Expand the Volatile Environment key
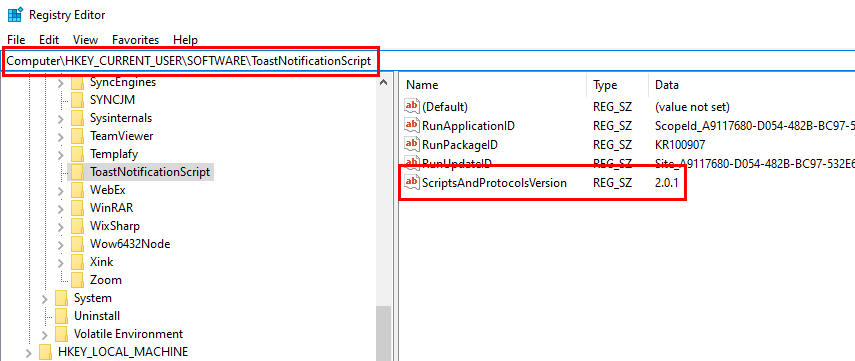The height and width of the screenshot is (361, 855). tap(45, 334)
